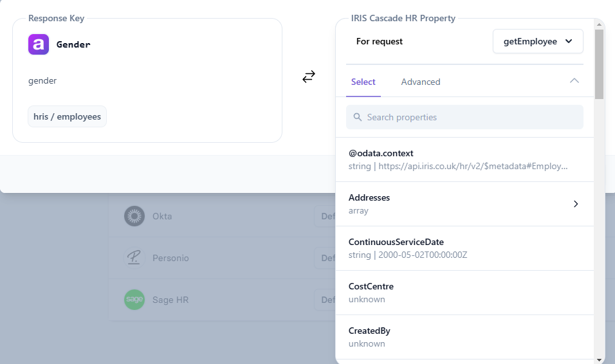Select the ContinuousServiceDate property

coord(464,248)
